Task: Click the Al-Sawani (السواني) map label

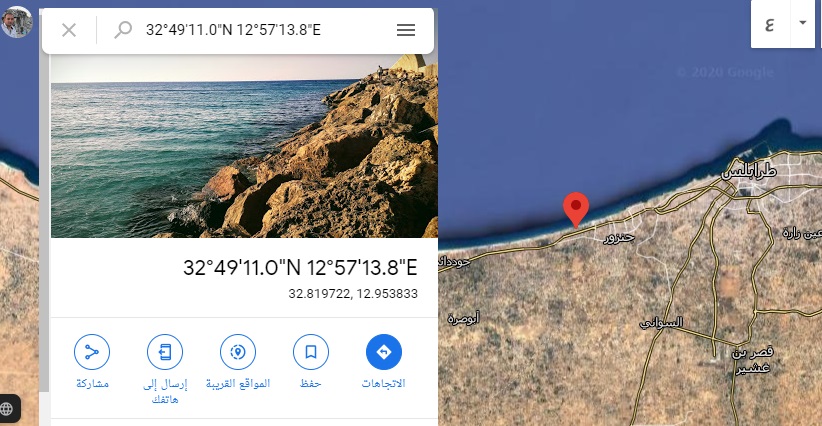Action: (x=661, y=322)
